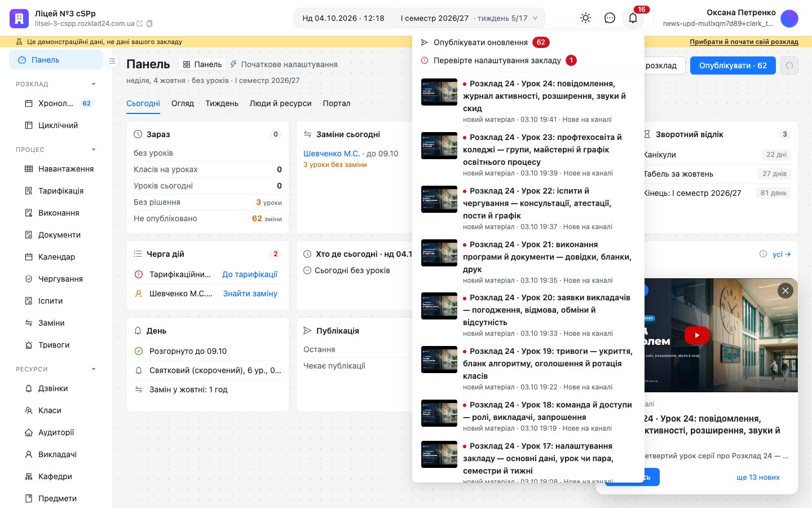
Task: Click the refresh spinner button
Action: (789, 65)
